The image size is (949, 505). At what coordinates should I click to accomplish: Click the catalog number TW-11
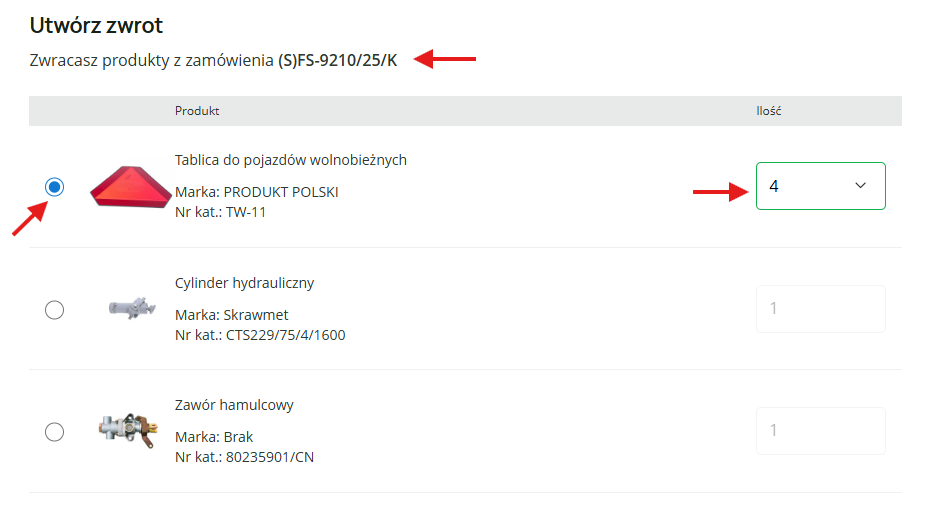246,212
